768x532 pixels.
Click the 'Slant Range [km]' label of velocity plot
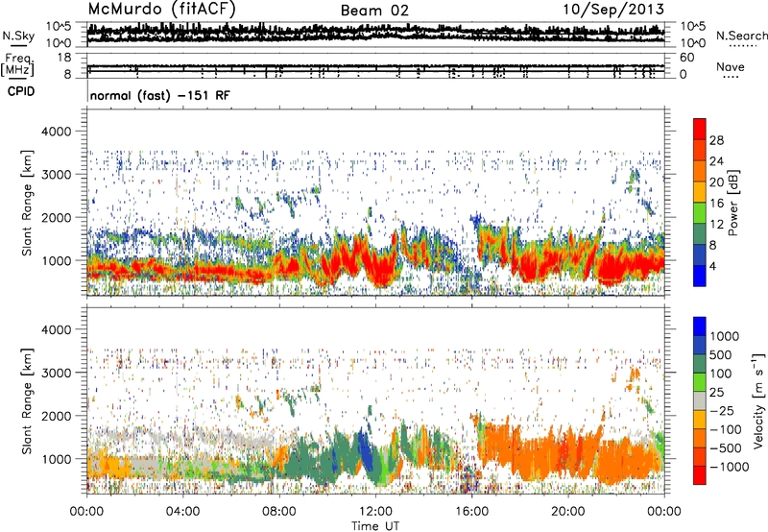(x=27, y=401)
